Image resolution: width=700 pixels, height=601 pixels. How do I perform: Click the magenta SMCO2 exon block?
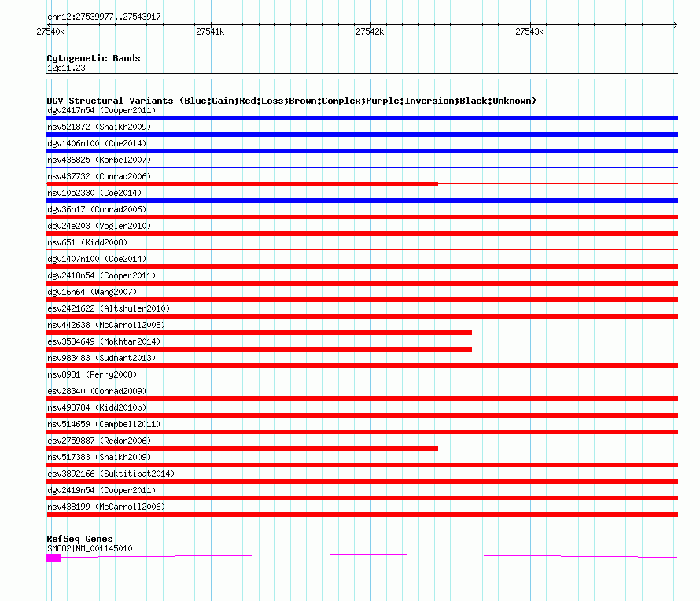coord(53,558)
